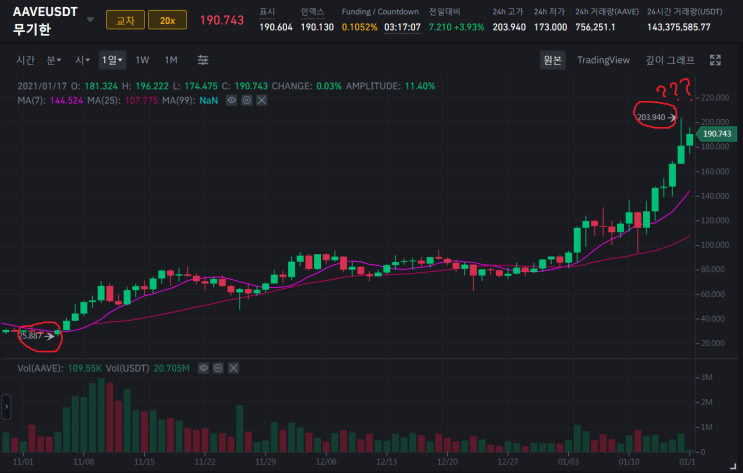The height and width of the screenshot is (473, 743).
Task: Click the Funding / Countdown label
Action: point(380,12)
